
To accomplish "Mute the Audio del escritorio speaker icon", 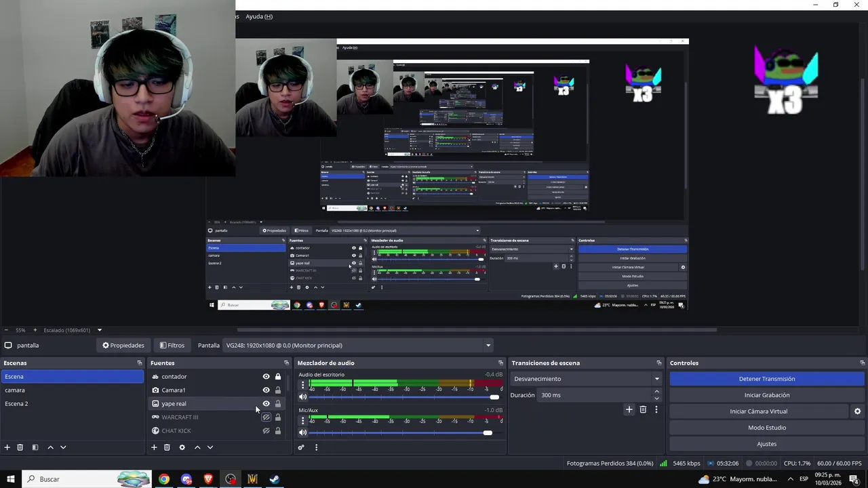I will [302, 397].
